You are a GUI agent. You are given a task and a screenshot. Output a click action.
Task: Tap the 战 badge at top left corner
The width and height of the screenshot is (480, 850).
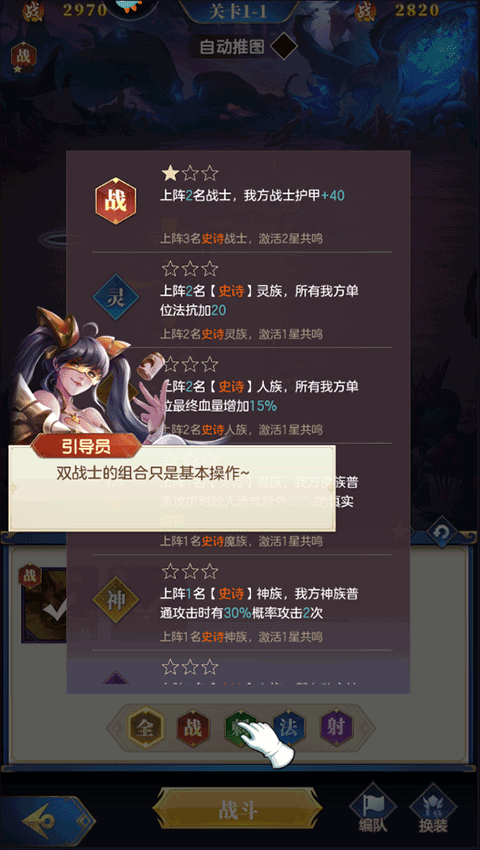coord(24,56)
